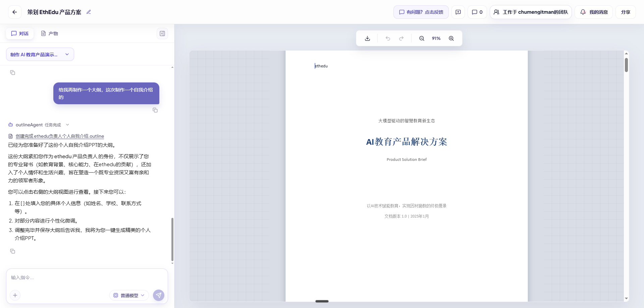Copy the user's purple message
Image resolution: width=644 pixels, height=308 pixels.
pyautogui.click(x=155, y=110)
